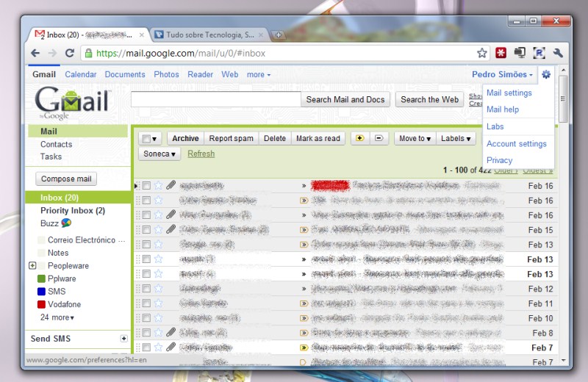Tick the checkbox of first Feb 16 email
The width and height of the screenshot is (588, 382).
146,186
